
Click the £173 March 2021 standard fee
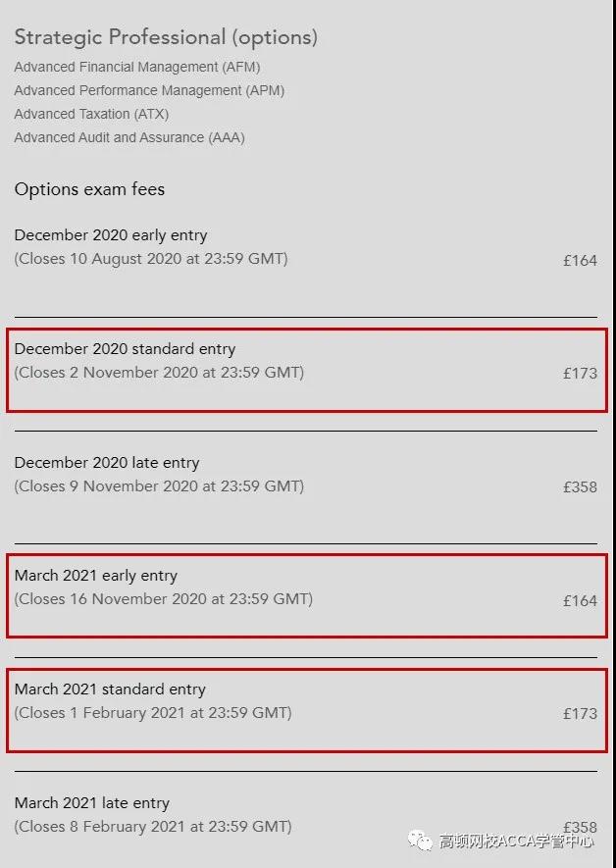[x=580, y=713]
